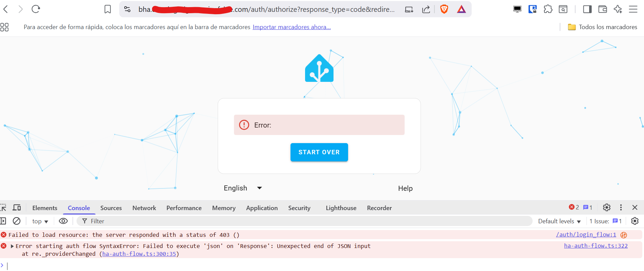
Task: Activate the inspect element picker
Action: 3,208
